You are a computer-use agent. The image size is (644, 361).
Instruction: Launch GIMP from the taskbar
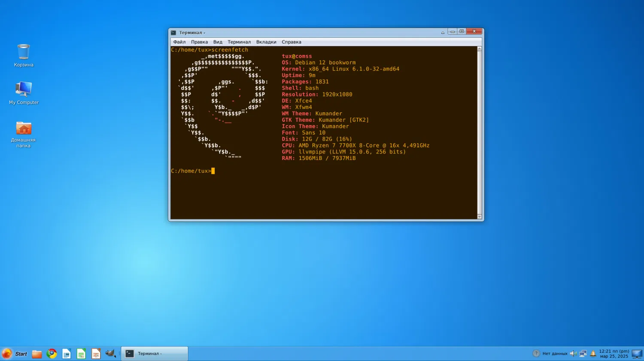(110, 354)
